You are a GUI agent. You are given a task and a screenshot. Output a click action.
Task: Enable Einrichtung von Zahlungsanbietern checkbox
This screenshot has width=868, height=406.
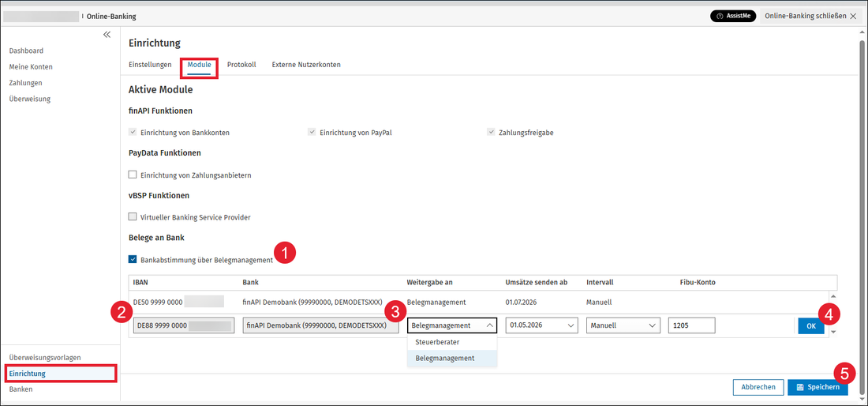(133, 175)
